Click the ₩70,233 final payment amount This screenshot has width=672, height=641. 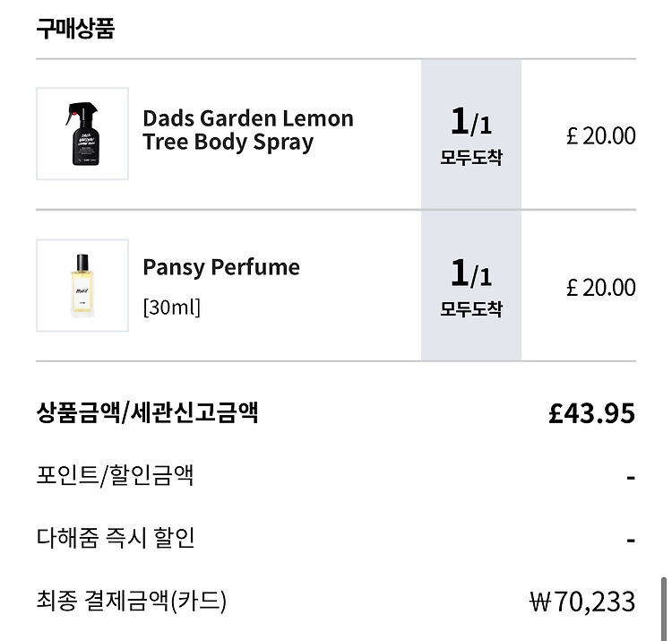coord(582,602)
